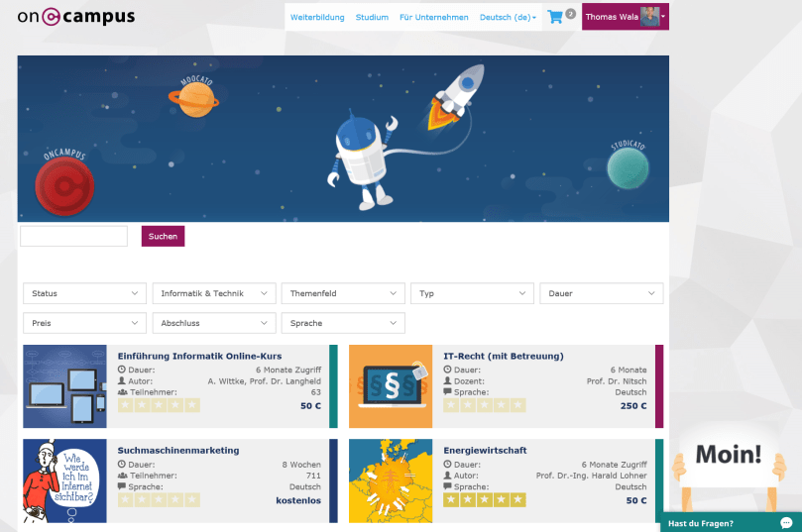The image size is (802, 532).
Task: Open Energiewirtschaft course link
Action: 485,450
